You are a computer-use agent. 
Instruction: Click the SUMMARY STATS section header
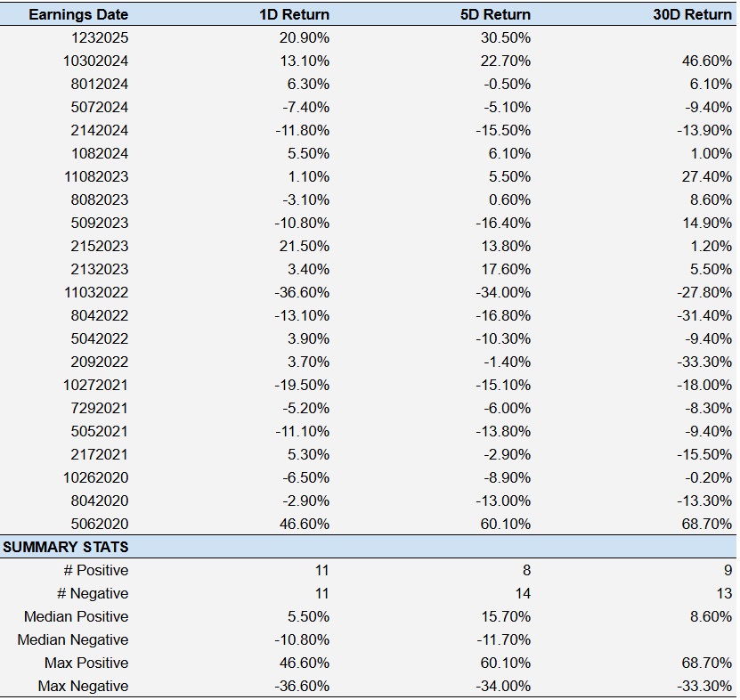66,547
